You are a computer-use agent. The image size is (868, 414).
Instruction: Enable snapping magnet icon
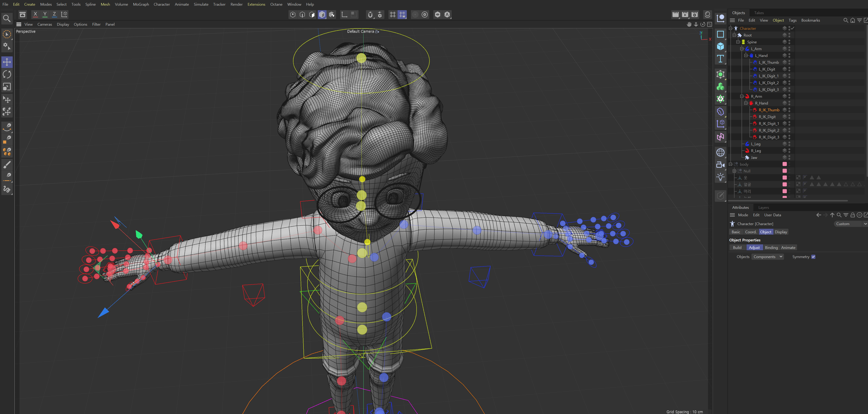[370, 14]
